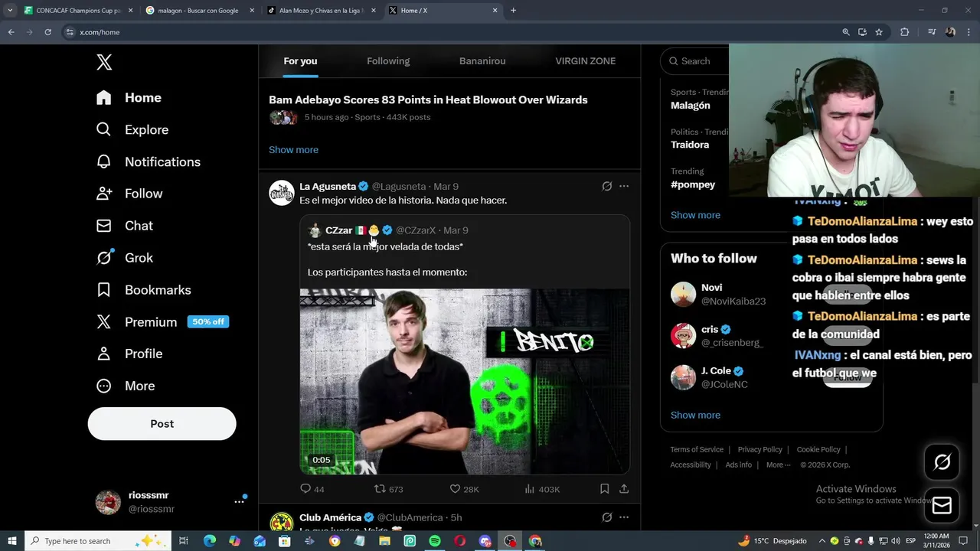Open Grok icon on Club América post
The image size is (980, 551).
tap(607, 517)
